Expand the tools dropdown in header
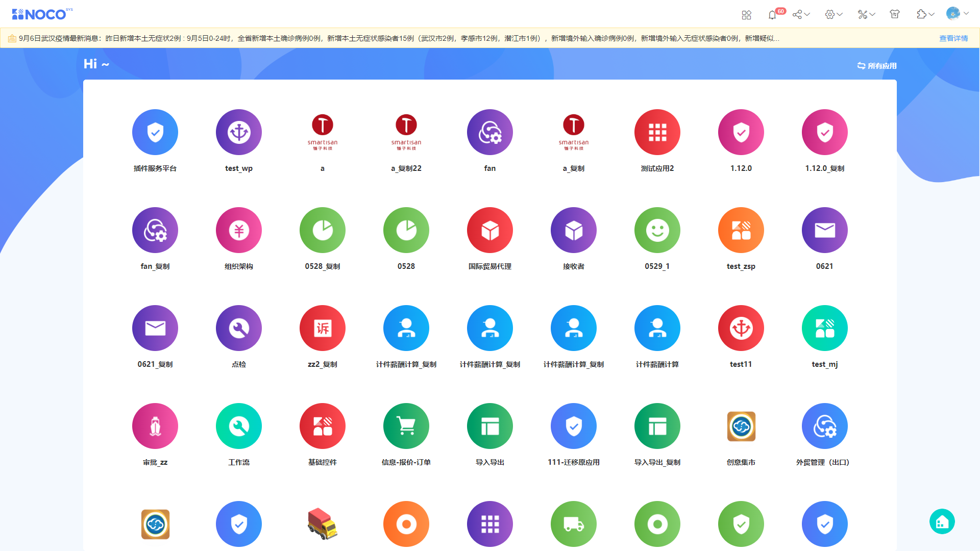The image size is (980, 551). (867, 14)
